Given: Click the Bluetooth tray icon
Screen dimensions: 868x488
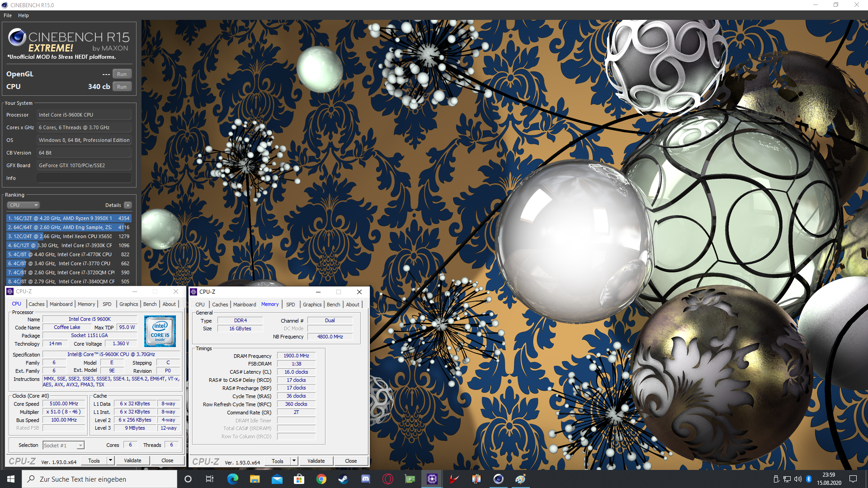Looking at the screenshot, I should coord(809,479).
